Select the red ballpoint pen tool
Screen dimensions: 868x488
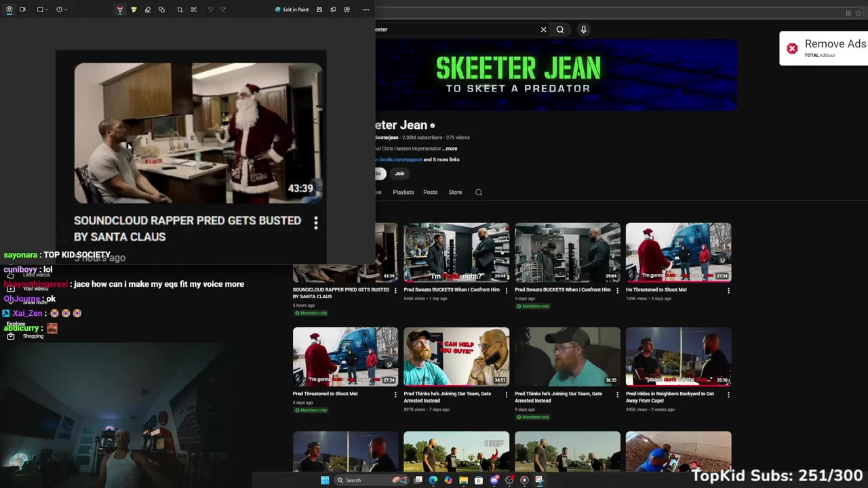[x=120, y=9]
